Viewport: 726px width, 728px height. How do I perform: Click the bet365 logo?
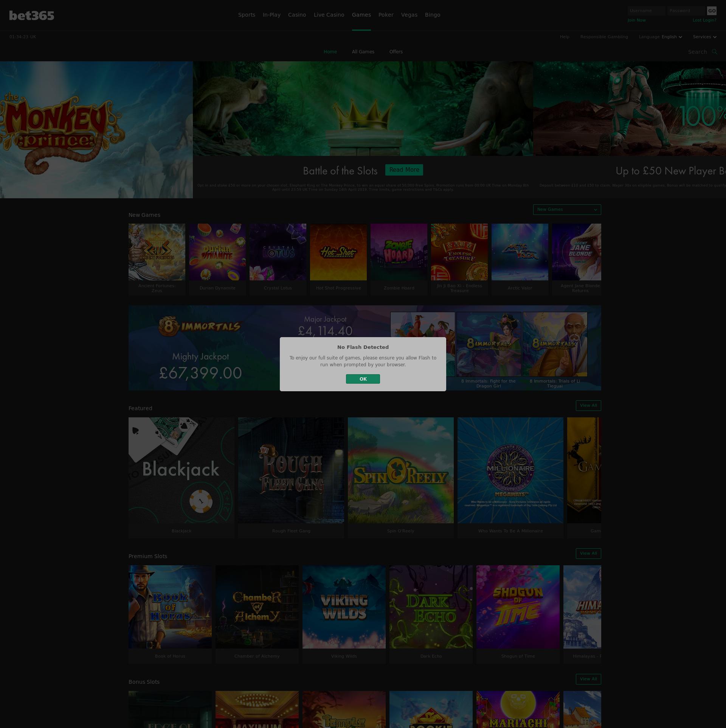tap(32, 16)
